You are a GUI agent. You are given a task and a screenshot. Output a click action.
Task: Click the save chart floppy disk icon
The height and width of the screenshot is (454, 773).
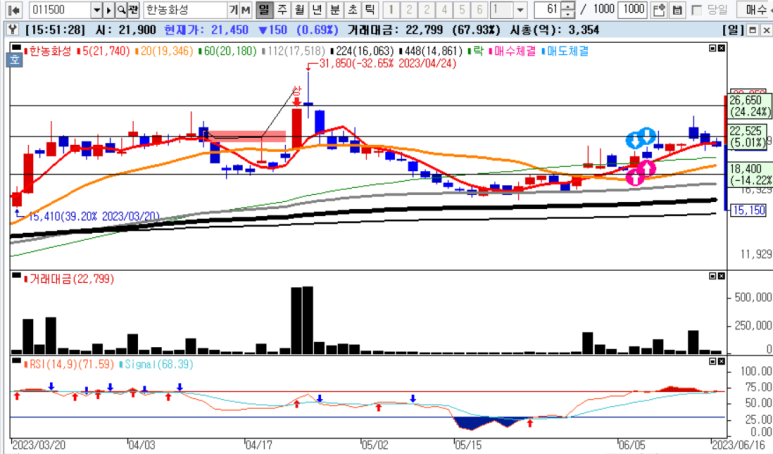(x=678, y=9)
